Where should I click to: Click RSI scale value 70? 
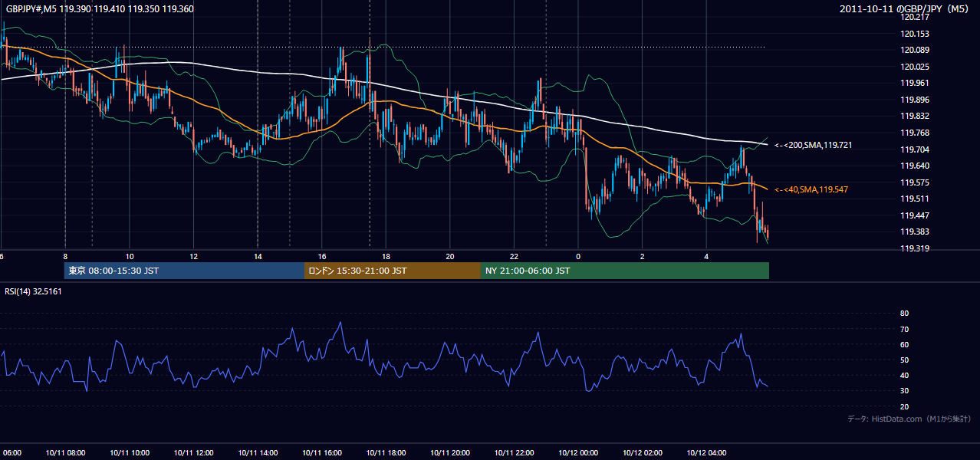(x=904, y=329)
